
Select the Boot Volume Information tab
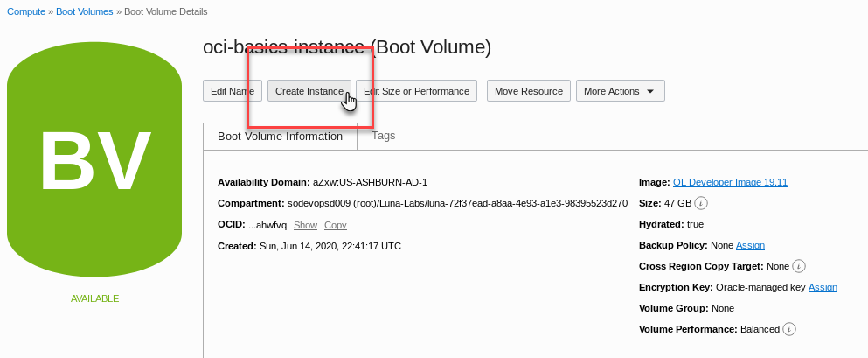[280, 137]
